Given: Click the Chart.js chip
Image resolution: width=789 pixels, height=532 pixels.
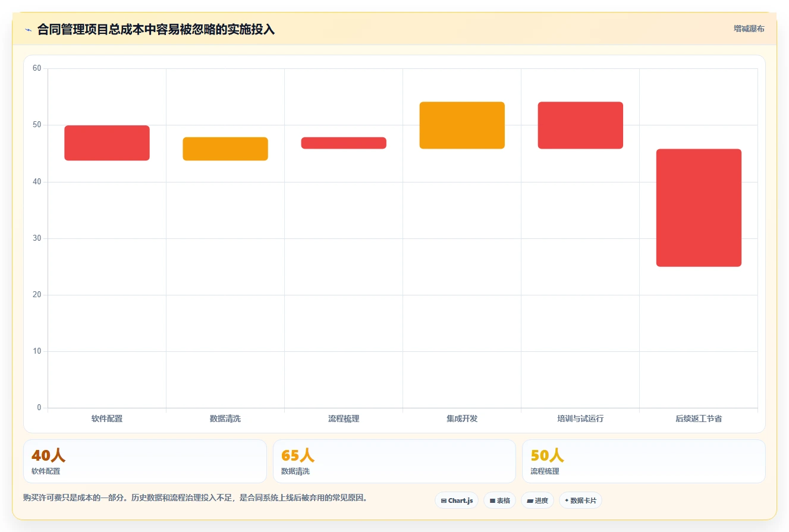Looking at the screenshot, I should tap(457, 500).
